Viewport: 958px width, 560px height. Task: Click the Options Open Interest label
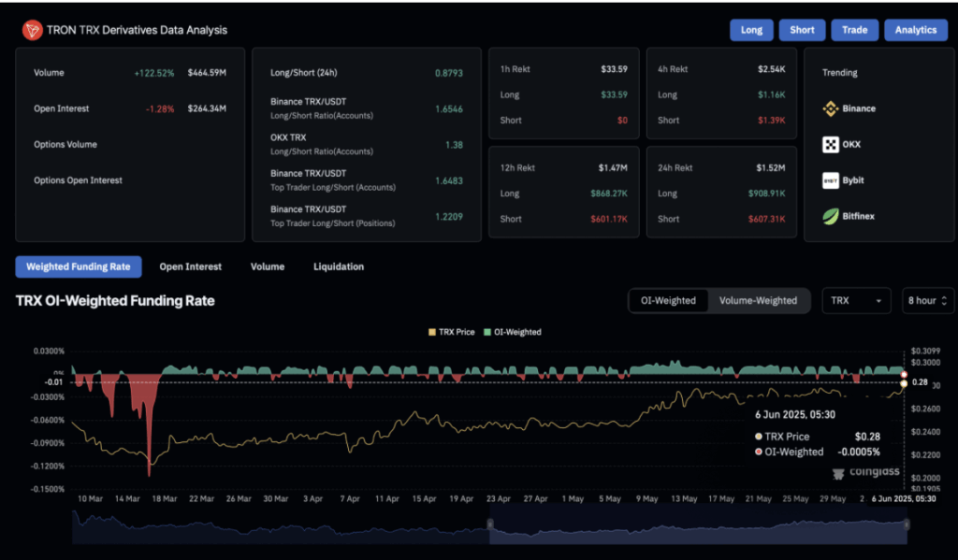(x=78, y=180)
